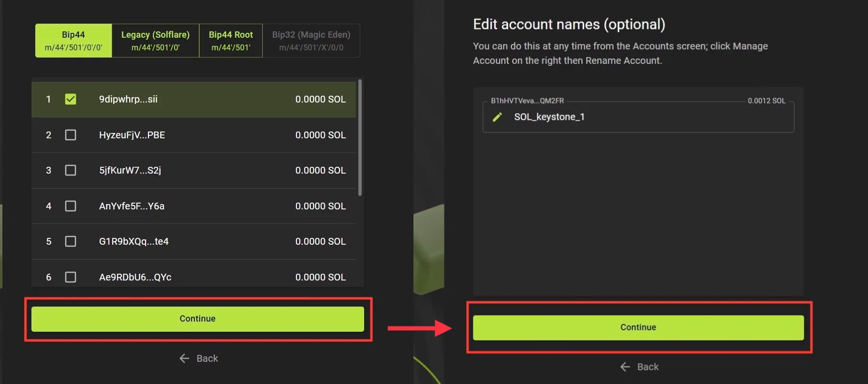This screenshot has height=384, width=868.
Task: Enable the 5jfKurW7...S2j account checkbox
Action: pyautogui.click(x=71, y=170)
